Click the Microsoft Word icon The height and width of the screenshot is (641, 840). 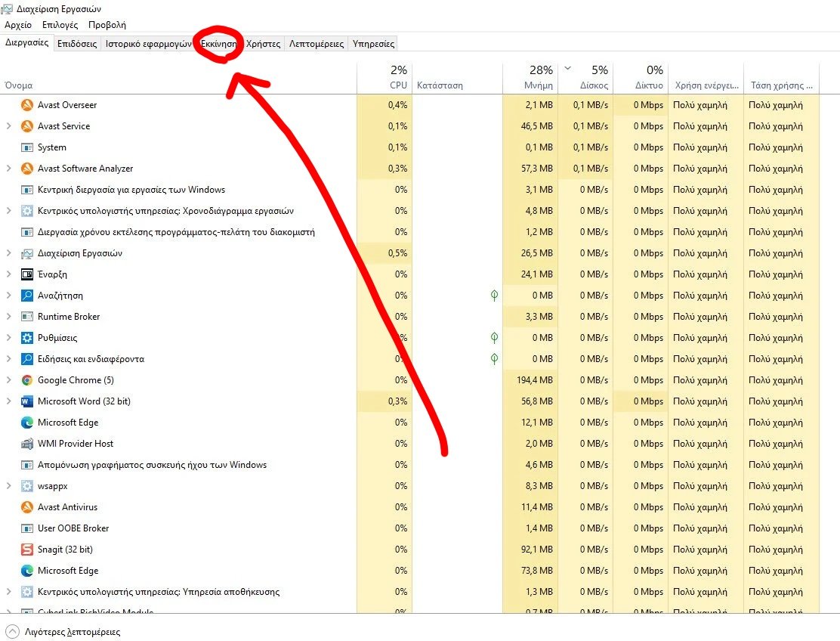[x=26, y=401]
